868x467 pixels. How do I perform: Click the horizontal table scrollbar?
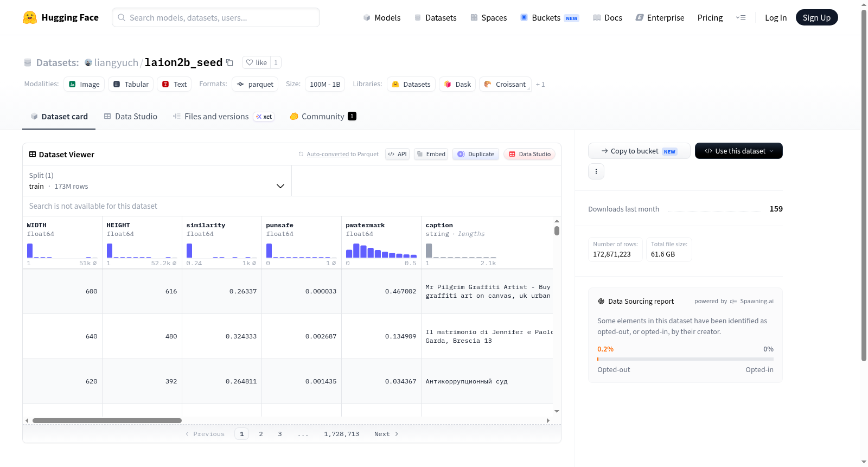tap(107, 420)
